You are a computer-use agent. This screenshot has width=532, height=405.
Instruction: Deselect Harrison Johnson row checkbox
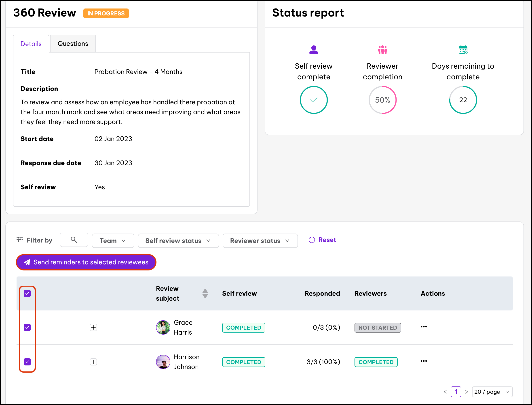[27, 362]
